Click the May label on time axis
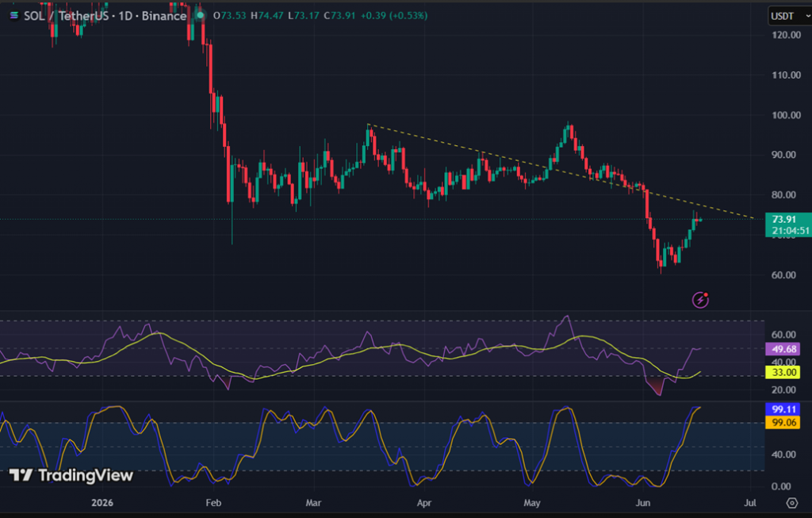The height and width of the screenshot is (518, 812). click(532, 502)
